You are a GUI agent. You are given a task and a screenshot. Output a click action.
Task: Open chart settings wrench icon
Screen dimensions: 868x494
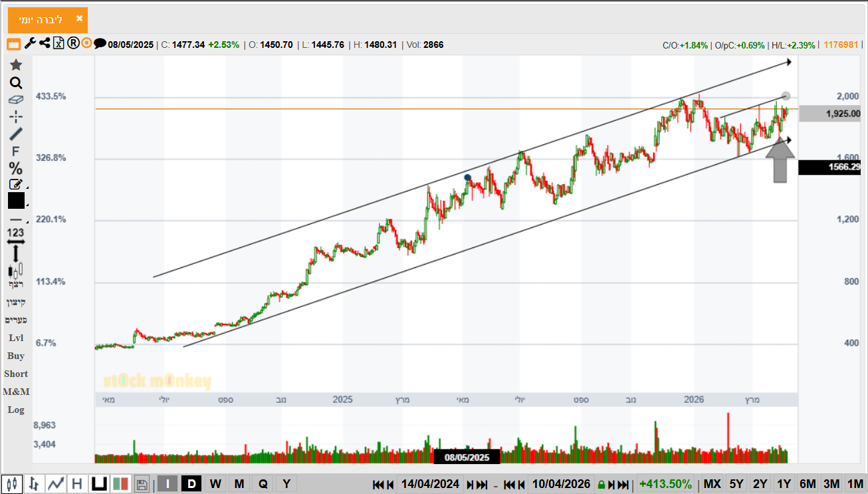coord(30,44)
